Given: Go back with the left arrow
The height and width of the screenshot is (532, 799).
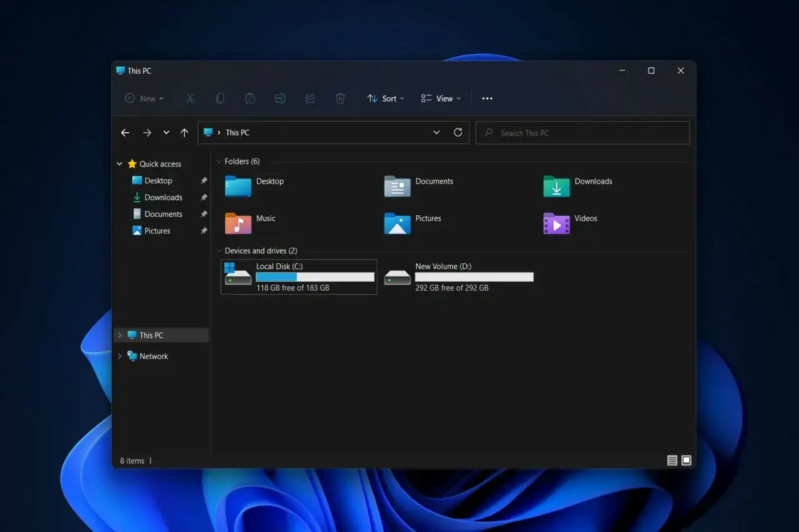Looking at the screenshot, I should (x=125, y=133).
